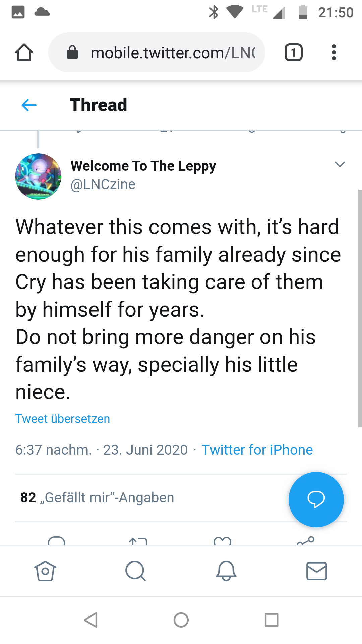Image resolution: width=362 pixels, height=644 pixels.
Task: Tap Android home circle button
Action: point(181,620)
